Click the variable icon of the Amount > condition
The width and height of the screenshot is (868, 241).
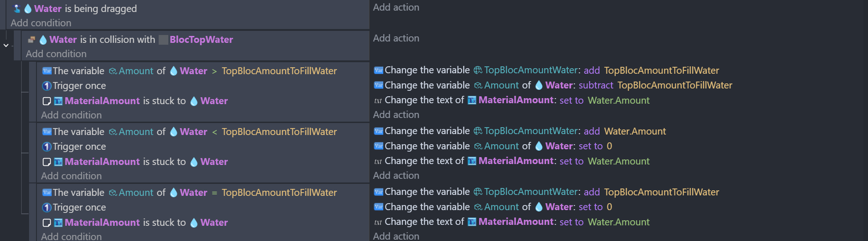tap(47, 71)
